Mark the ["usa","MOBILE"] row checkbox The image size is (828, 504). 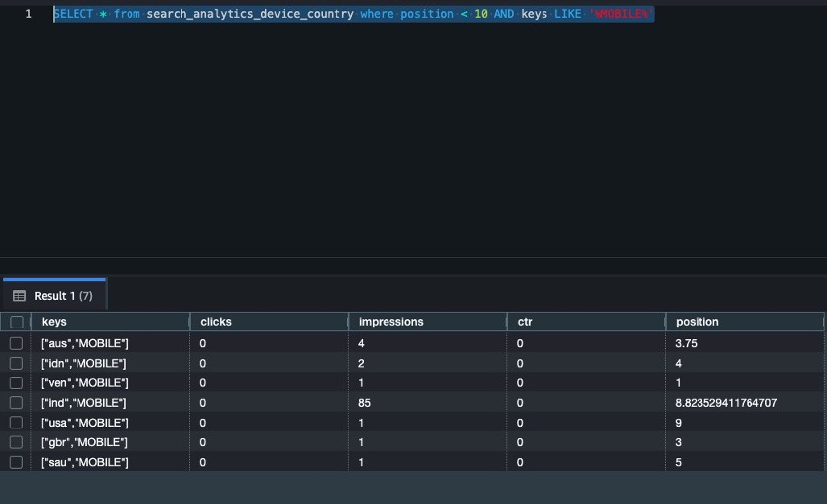(x=16, y=423)
